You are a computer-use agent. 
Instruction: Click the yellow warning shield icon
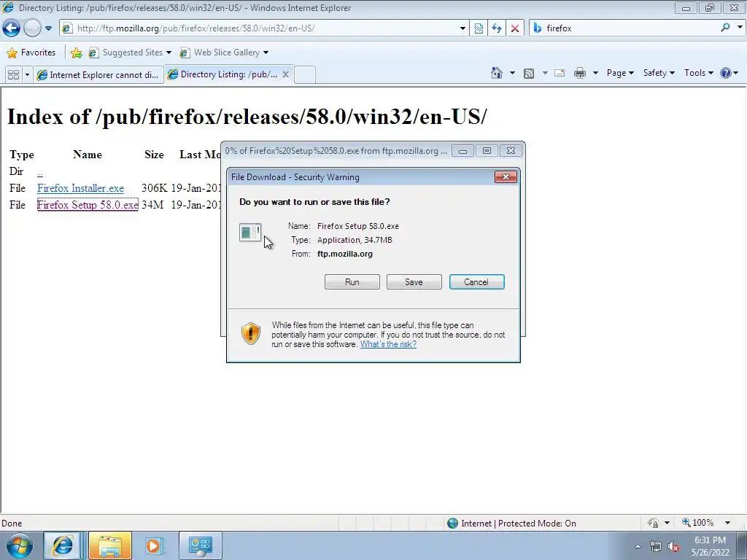251,333
